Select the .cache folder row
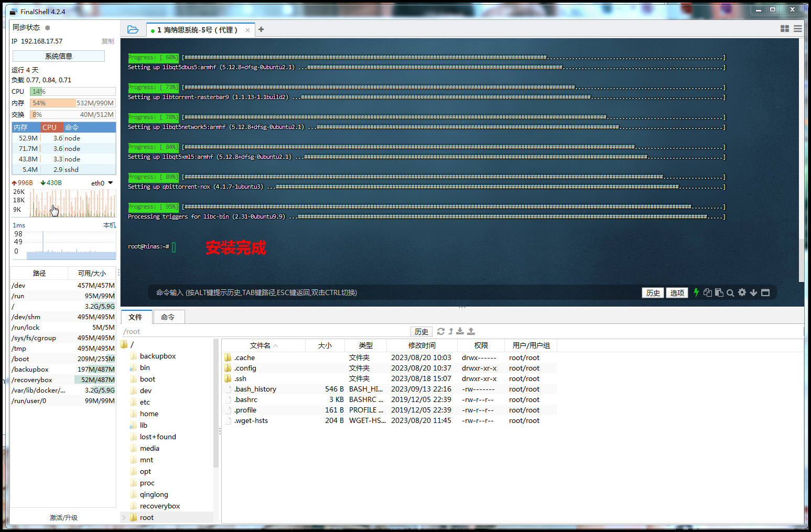The width and height of the screenshot is (811, 532). [x=389, y=357]
